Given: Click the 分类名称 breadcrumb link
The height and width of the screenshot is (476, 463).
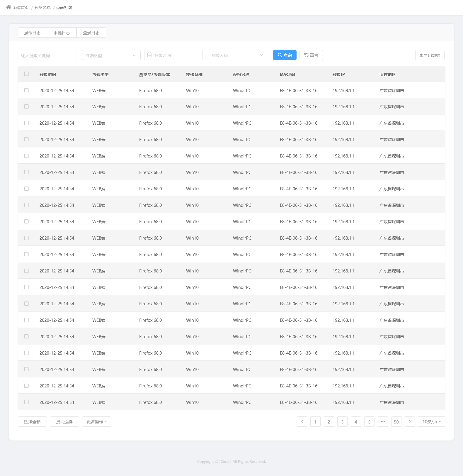Looking at the screenshot, I should coord(42,8).
